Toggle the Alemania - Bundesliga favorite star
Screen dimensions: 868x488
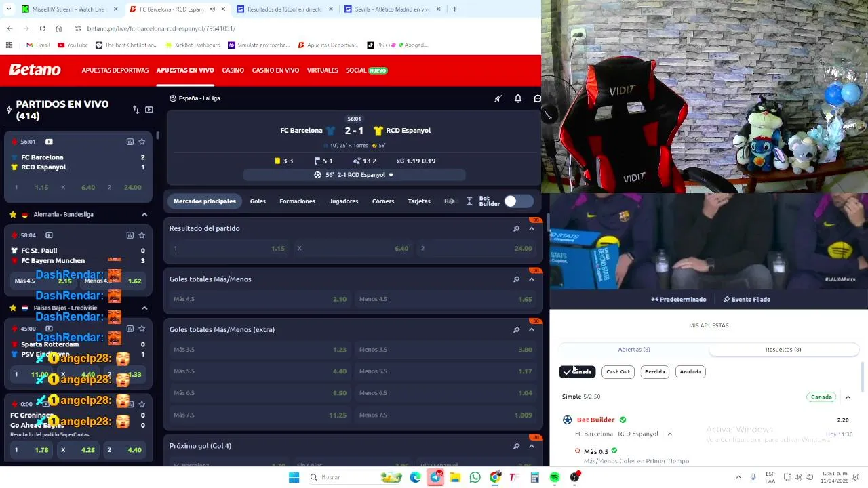click(x=13, y=214)
